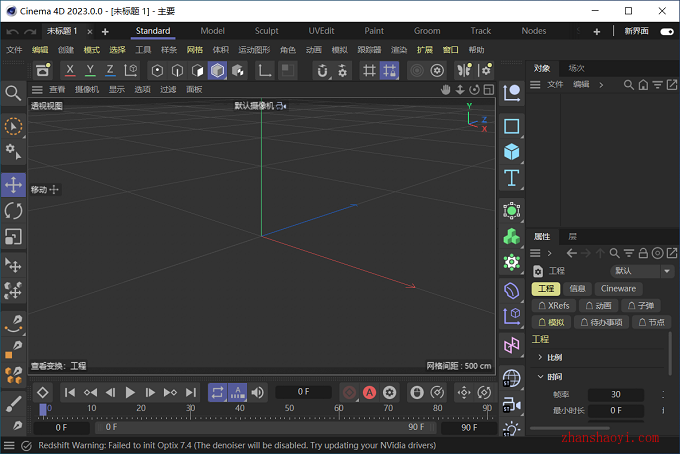The width and height of the screenshot is (680, 454).
Task: Click the current frame field 0 F
Action: [304, 392]
